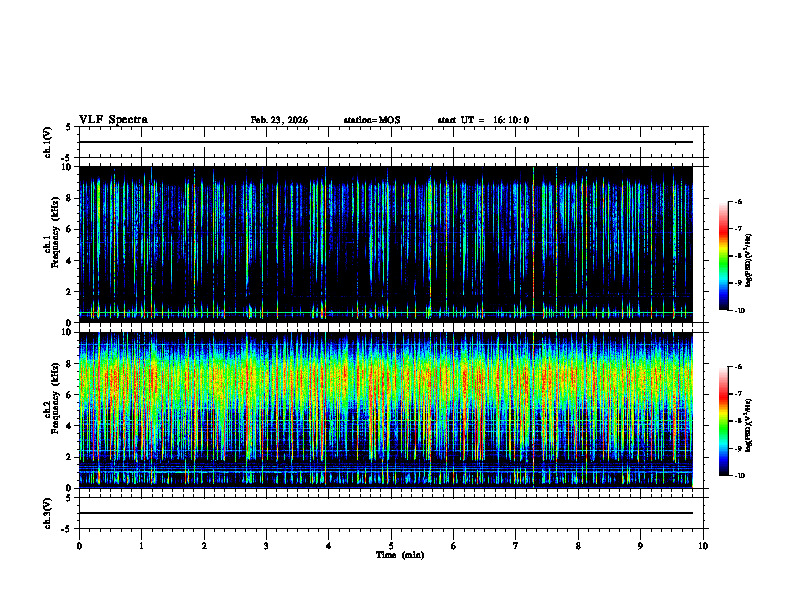792x612 pixels.
Task: Click the ch.2 spectrogram panel
Action: tap(386, 410)
